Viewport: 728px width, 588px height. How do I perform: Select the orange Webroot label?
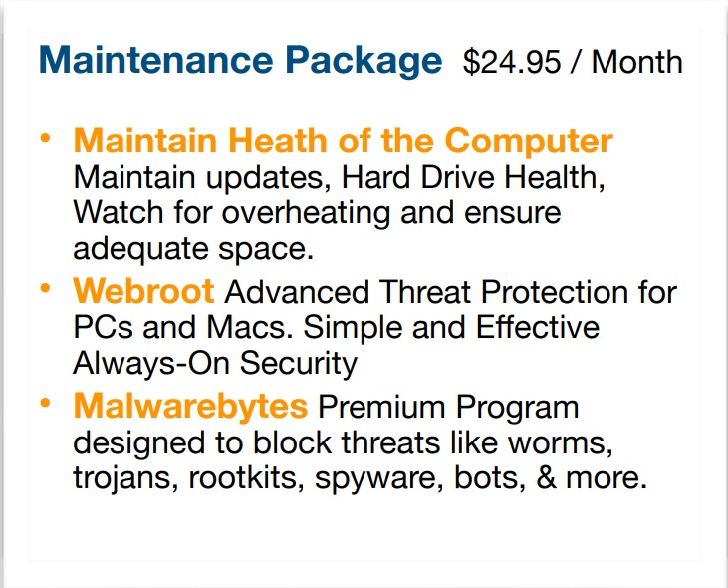143,292
